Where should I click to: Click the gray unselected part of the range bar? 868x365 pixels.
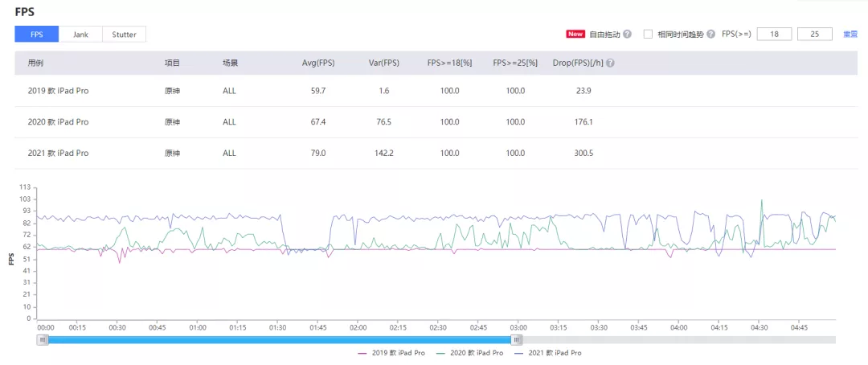[678, 340]
